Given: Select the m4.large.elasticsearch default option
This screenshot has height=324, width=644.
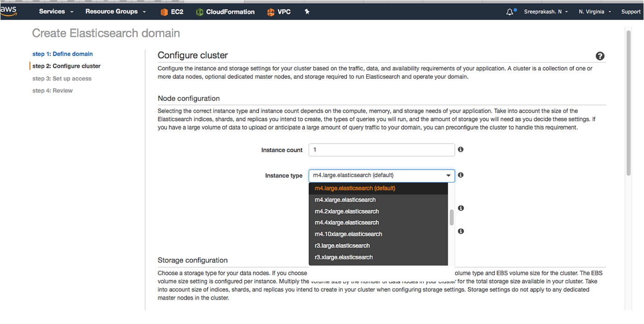Looking at the screenshot, I should pos(354,188).
